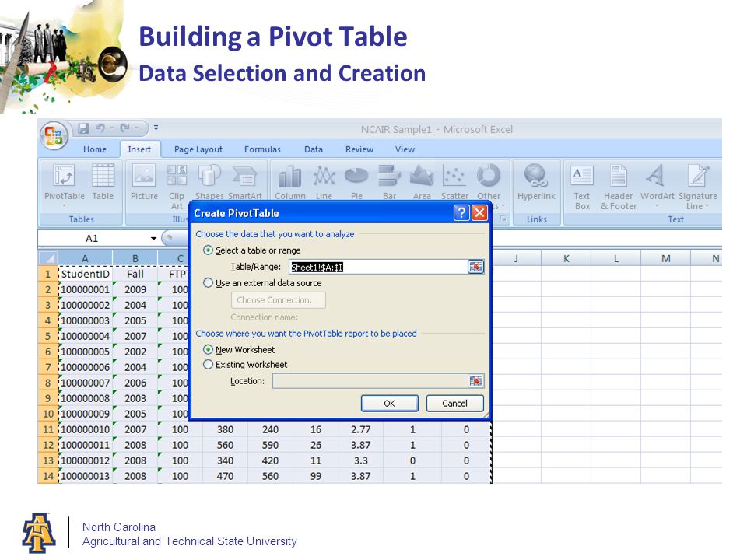Open Signature Line dropdown arrow
This screenshot has height=560, width=747.
click(707, 206)
